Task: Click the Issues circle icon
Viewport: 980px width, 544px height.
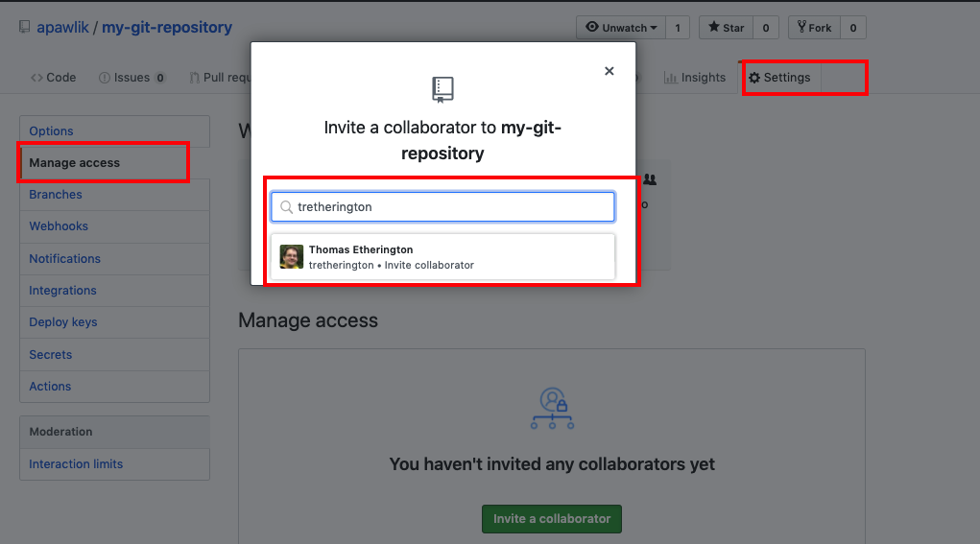Action: [105, 78]
